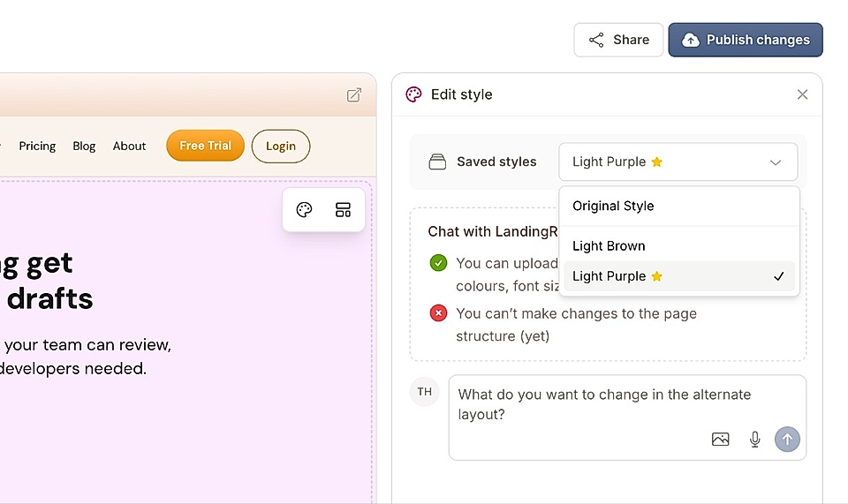Click the palette icon in Edit style header

[x=413, y=94]
